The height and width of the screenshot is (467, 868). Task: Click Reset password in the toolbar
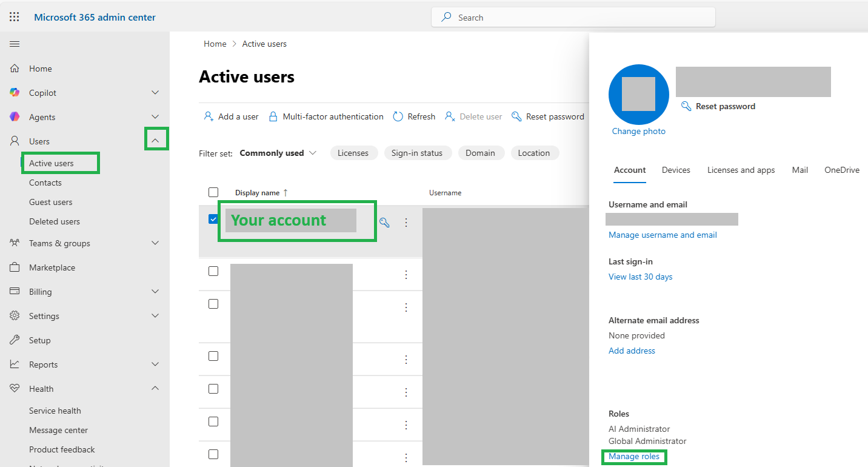pyautogui.click(x=548, y=116)
